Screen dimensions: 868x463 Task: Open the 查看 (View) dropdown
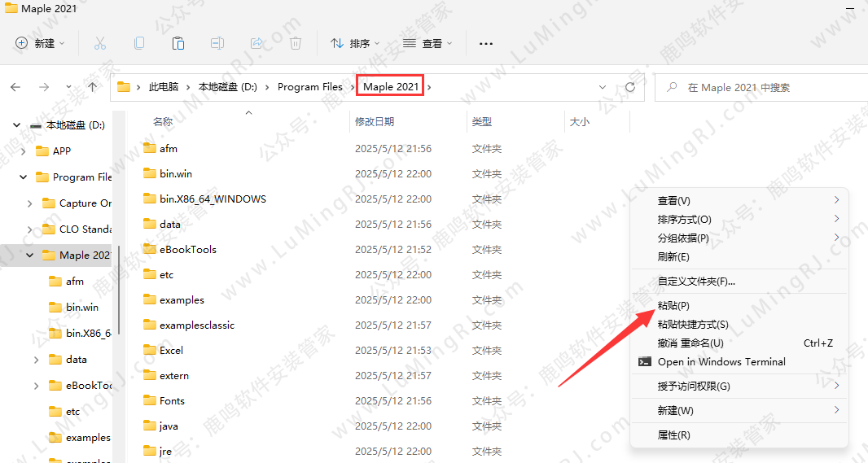click(x=427, y=43)
